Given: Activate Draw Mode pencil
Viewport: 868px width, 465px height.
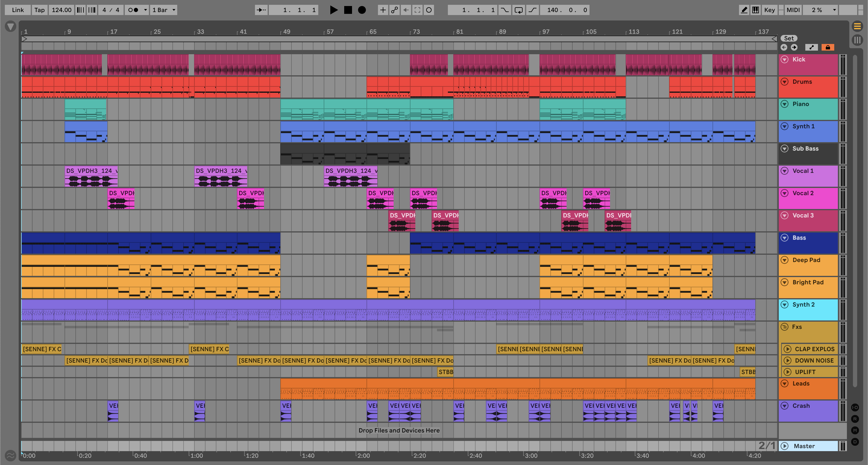Looking at the screenshot, I should (744, 10).
